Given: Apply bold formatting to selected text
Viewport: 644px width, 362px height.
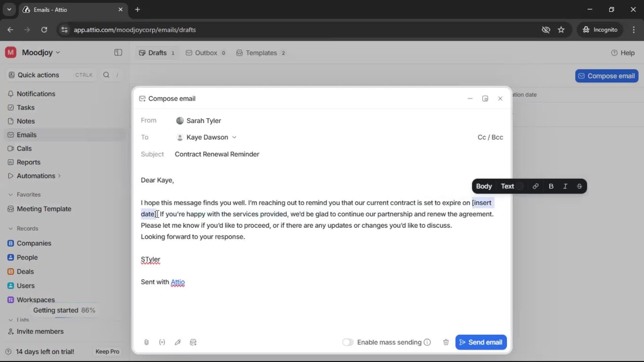Looking at the screenshot, I should 551,186.
